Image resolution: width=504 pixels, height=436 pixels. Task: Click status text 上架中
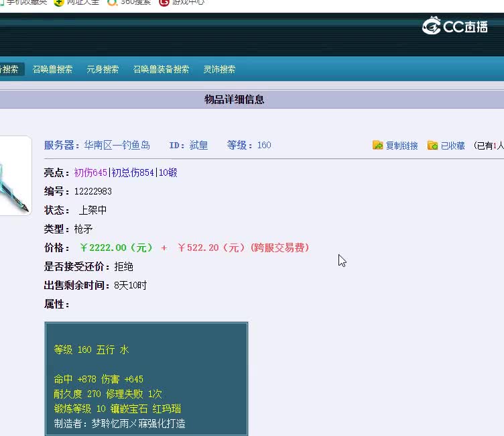pyautogui.click(x=92, y=210)
